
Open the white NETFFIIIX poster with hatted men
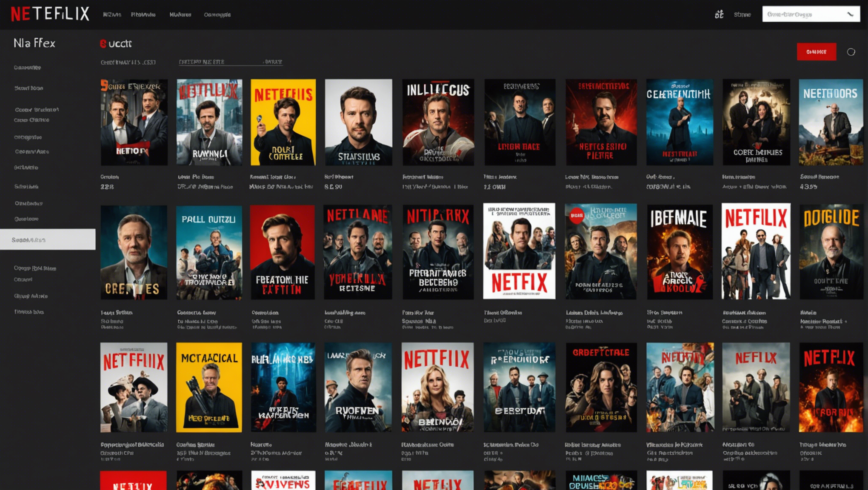coord(134,387)
